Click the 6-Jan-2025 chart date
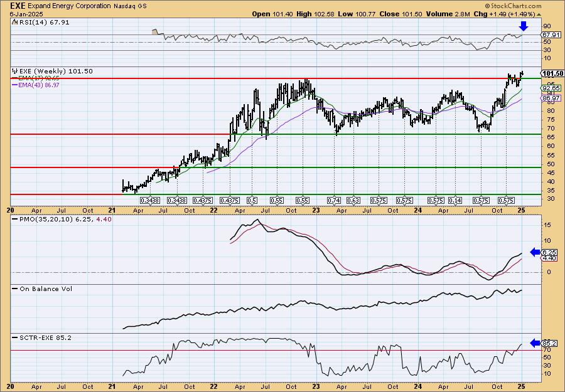565x392 pixels. coord(26,14)
